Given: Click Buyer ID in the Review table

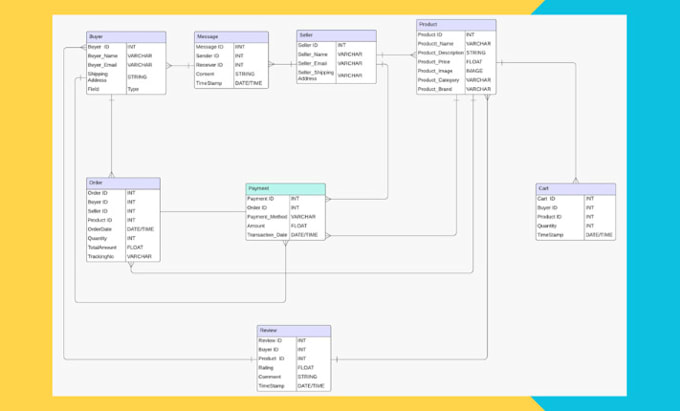Looking at the screenshot, I should click(268, 350).
